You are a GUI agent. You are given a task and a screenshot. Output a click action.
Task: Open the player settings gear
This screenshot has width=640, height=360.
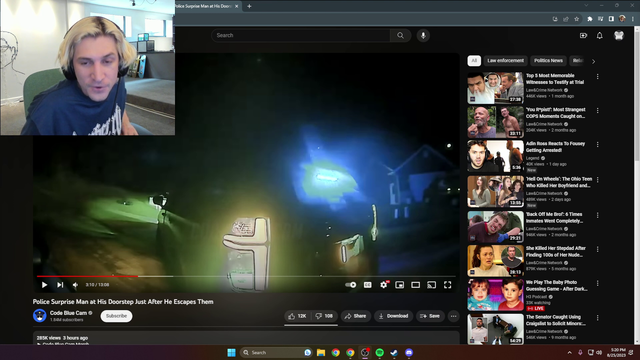[384, 285]
